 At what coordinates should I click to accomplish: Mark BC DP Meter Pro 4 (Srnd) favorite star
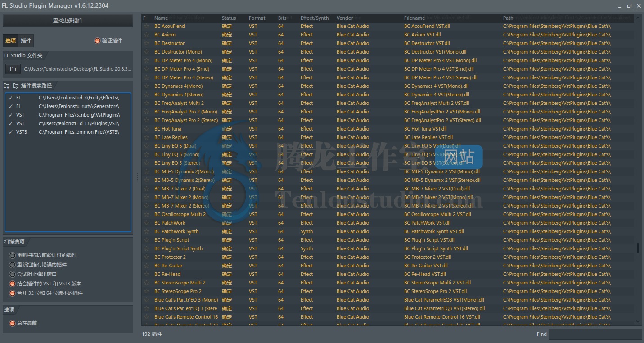146,69
